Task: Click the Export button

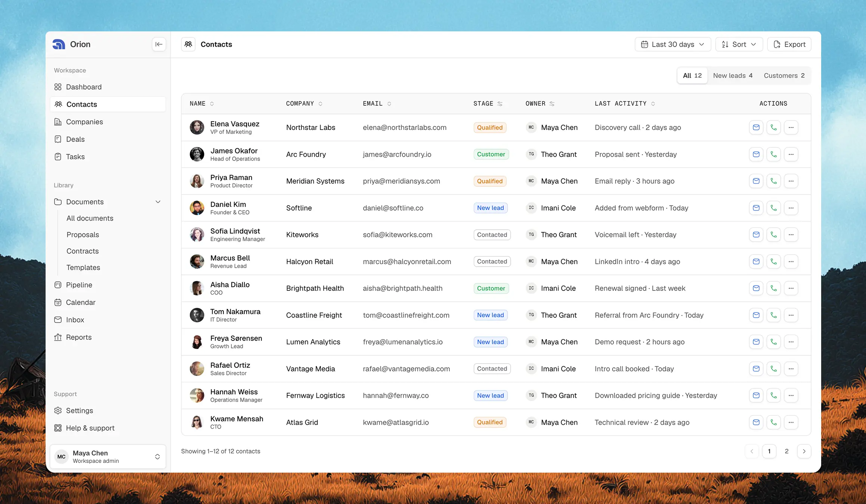Action: (789, 44)
